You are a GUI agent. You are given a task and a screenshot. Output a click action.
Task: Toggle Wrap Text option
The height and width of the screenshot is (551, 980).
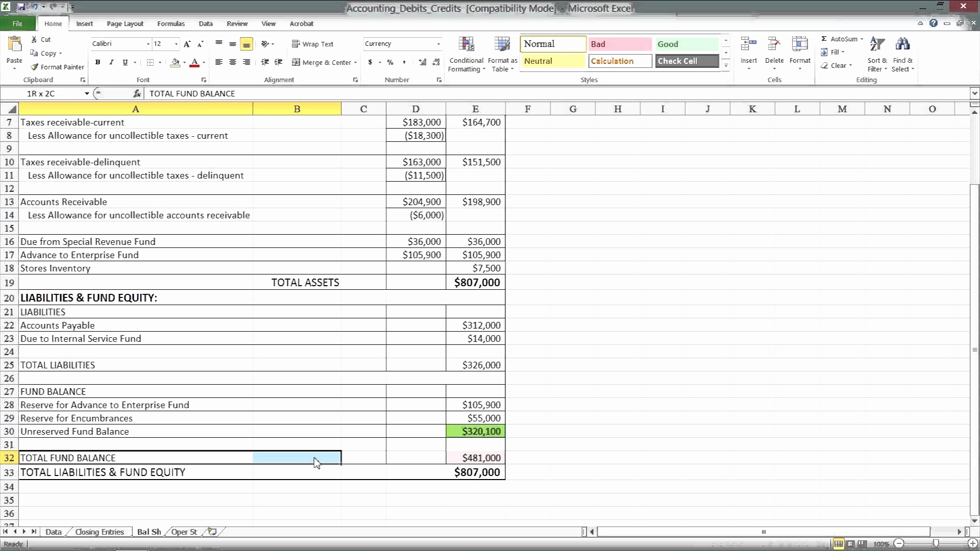pos(312,44)
